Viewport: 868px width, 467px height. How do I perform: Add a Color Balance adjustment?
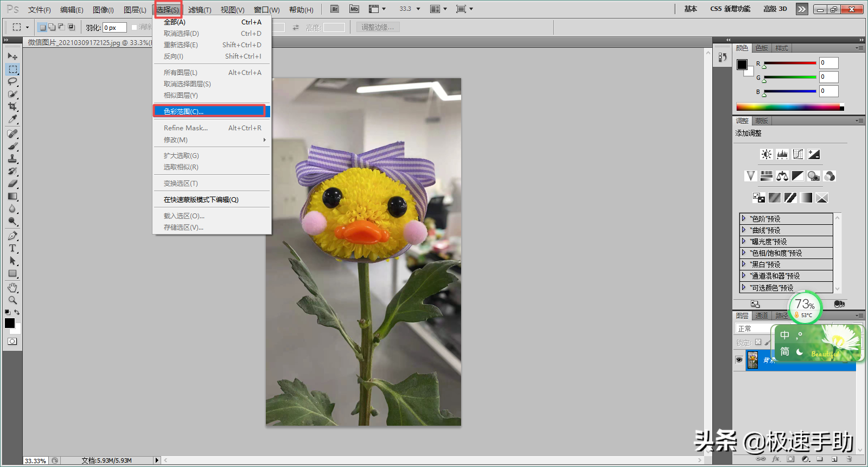tap(782, 176)
